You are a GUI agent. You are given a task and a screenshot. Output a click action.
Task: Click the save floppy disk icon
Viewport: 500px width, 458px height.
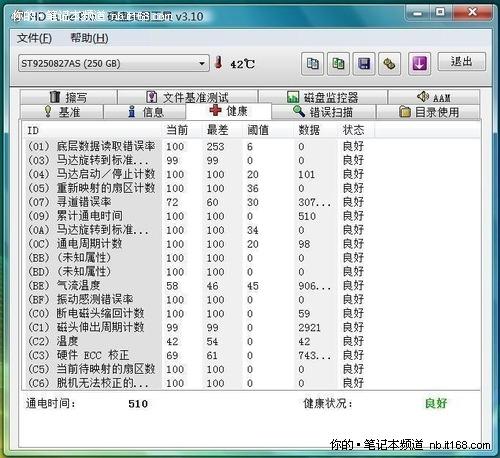point(364,63)
